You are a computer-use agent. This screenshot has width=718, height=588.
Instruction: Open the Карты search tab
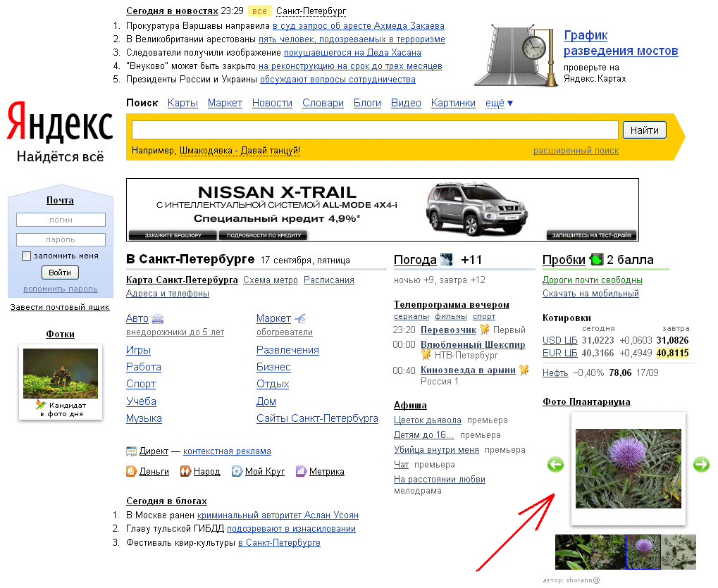pos(182,103)
